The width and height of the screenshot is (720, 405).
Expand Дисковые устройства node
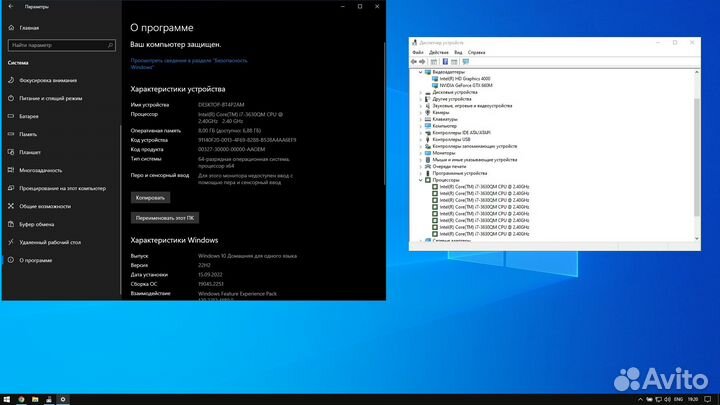tap(420, 92)
